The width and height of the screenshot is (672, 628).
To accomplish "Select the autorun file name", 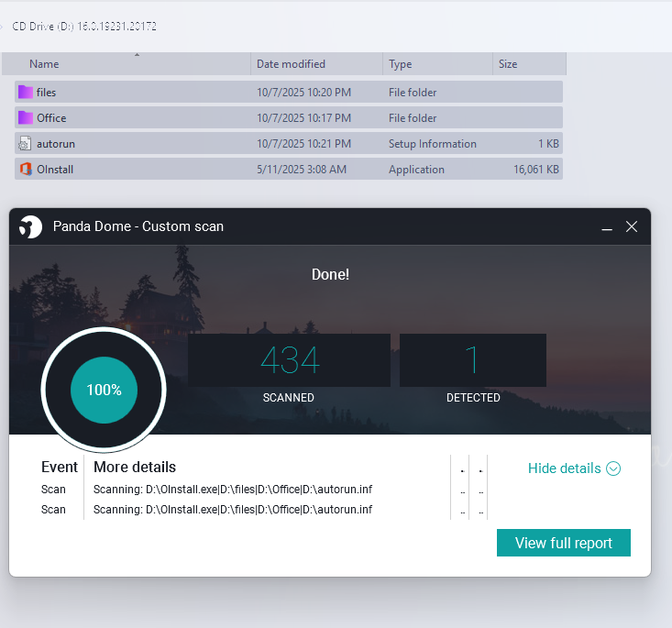I will coord(56,144).
